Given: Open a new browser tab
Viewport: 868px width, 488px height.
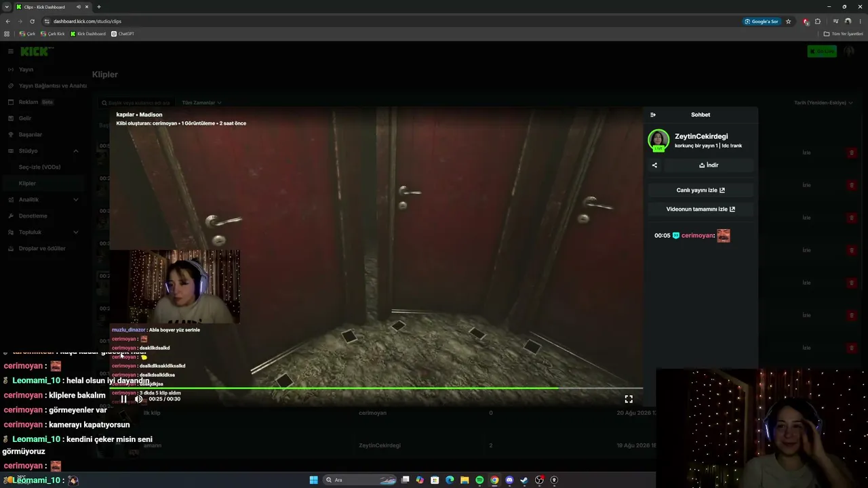Looking at the screenshot, I should 99,7.
